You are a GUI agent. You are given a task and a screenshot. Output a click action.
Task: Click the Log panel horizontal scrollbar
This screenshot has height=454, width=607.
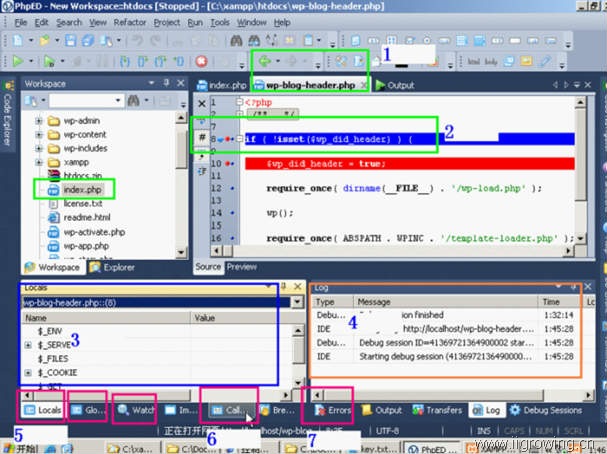point(453,395)
